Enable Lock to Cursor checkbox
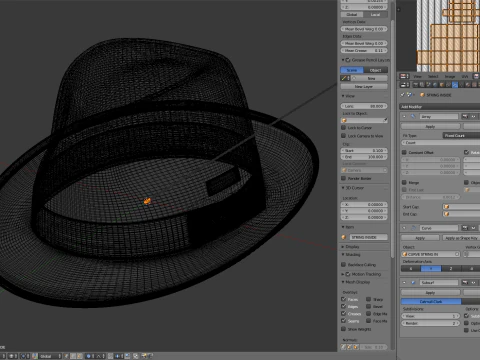 [343, 128]
